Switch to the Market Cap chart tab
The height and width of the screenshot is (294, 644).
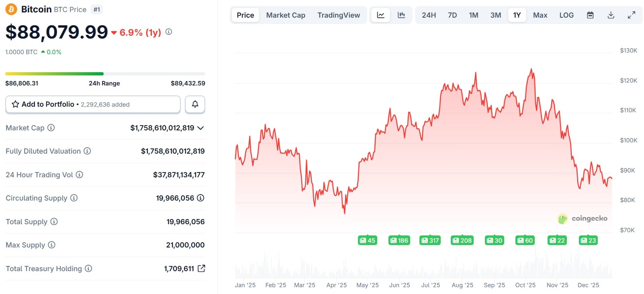coord(286,15)
